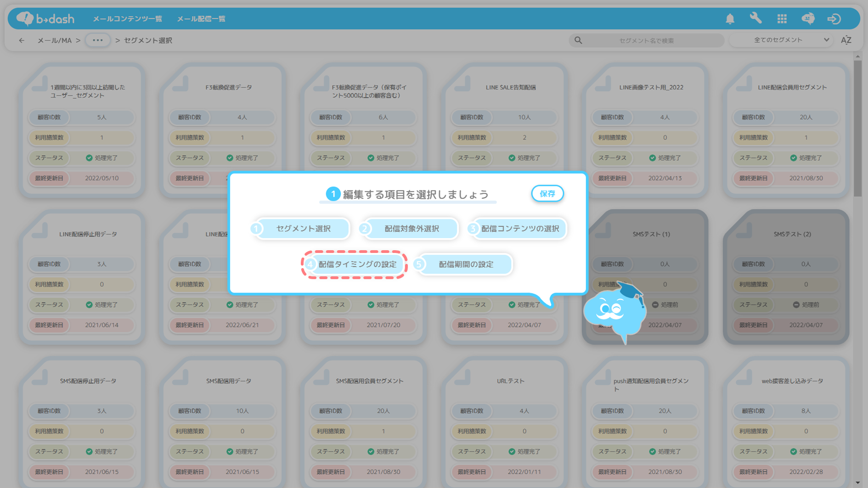Click date 2022/05/10 on first card

click(x=101, y=178)
